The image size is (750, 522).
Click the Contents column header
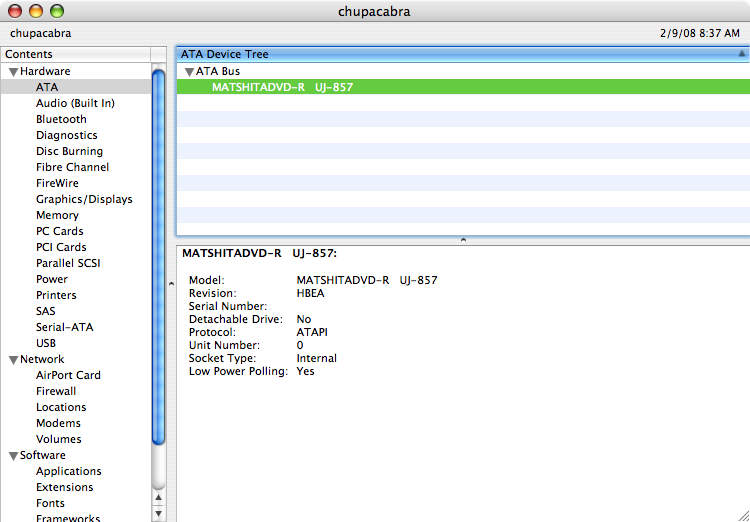76,54
